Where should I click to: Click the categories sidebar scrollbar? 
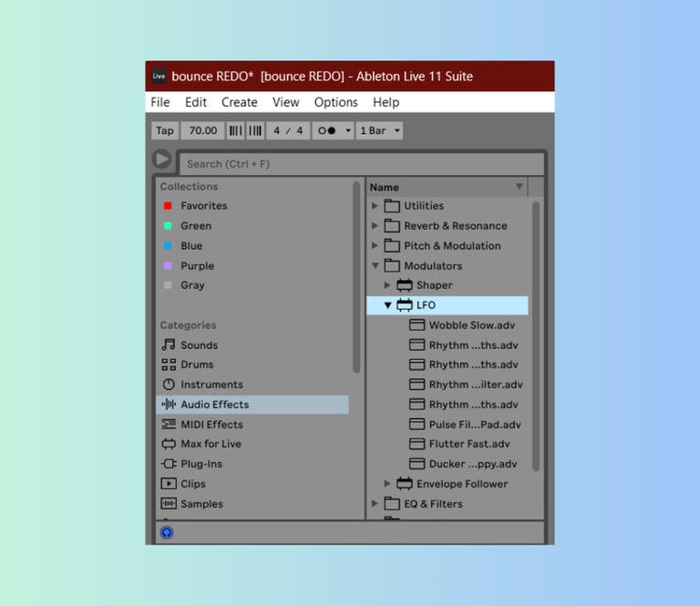tap(356, 277)
